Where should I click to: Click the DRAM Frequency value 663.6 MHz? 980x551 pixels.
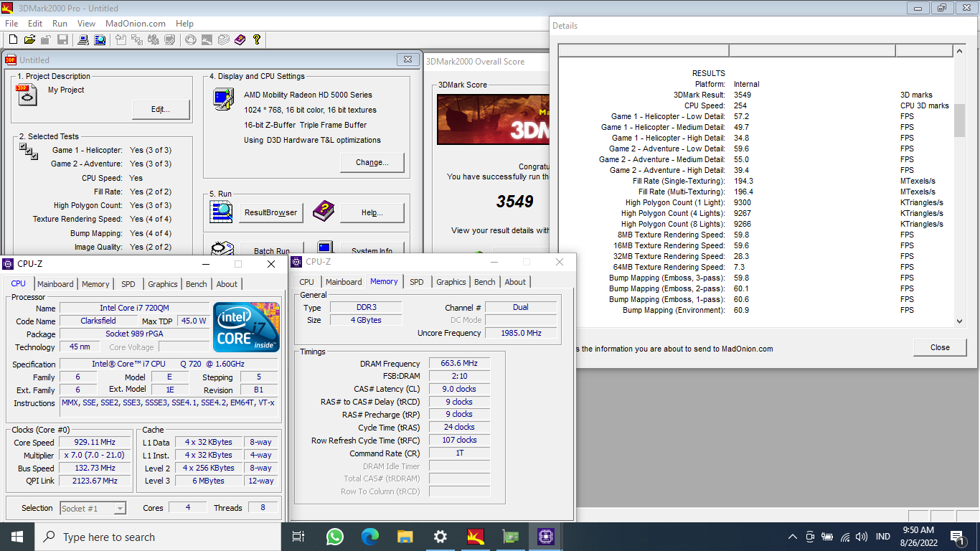point(459,364)
